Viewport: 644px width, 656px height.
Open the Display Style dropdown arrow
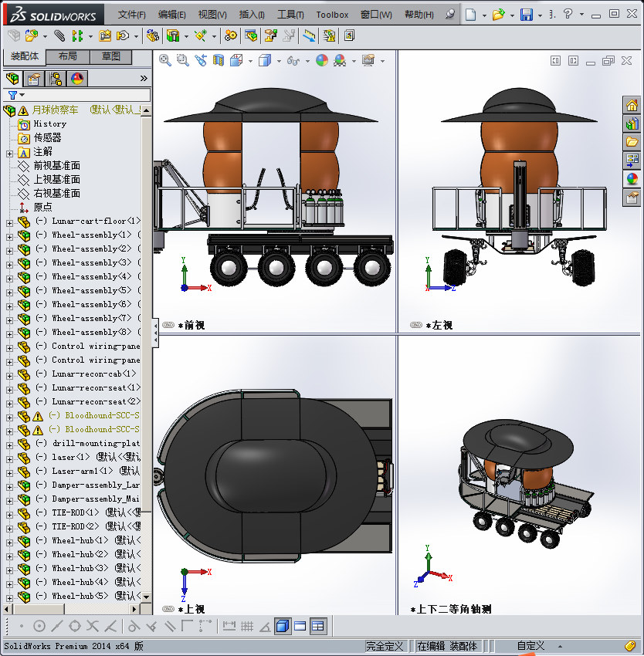(279, 61)
